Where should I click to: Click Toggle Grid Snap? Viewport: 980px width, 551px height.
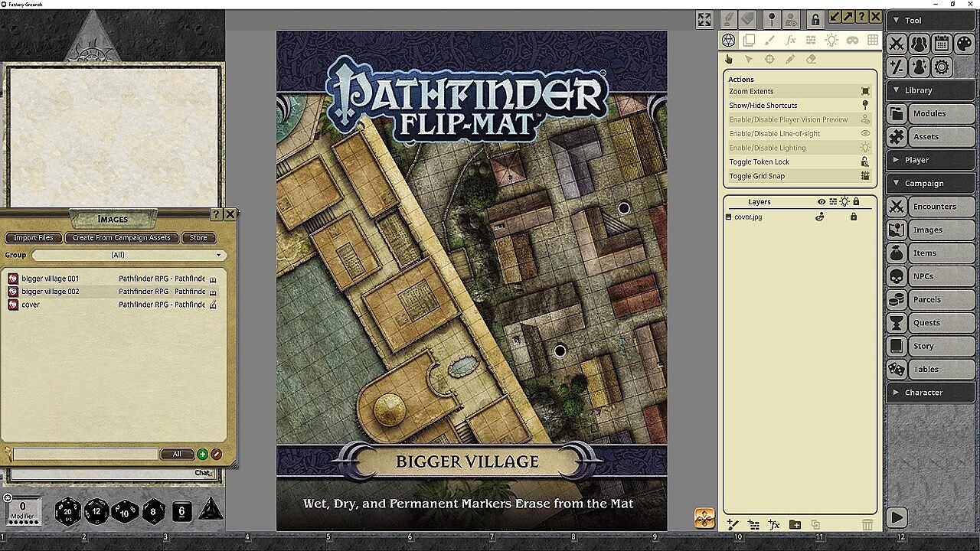tap(799, 176)
